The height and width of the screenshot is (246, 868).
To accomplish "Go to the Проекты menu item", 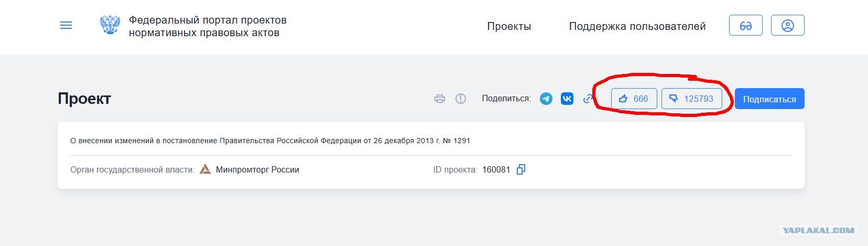I will pyautogui.click(x=509, y=26).
